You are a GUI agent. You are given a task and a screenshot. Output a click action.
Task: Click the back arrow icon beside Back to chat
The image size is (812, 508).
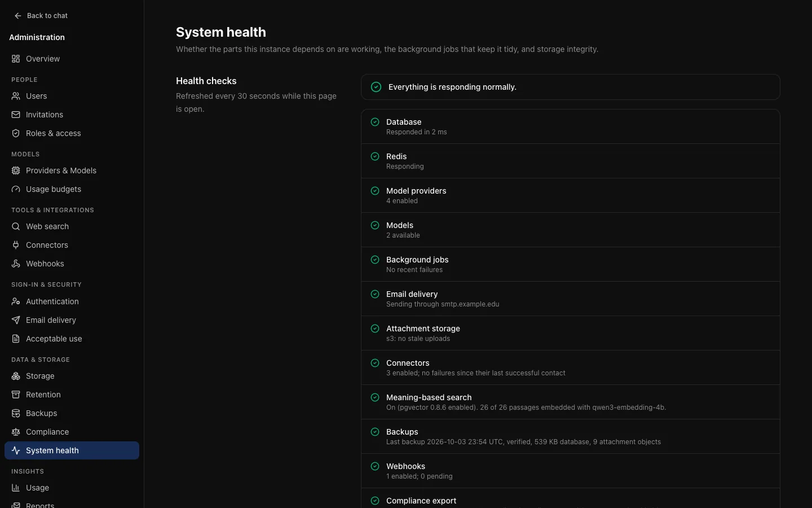18,16
